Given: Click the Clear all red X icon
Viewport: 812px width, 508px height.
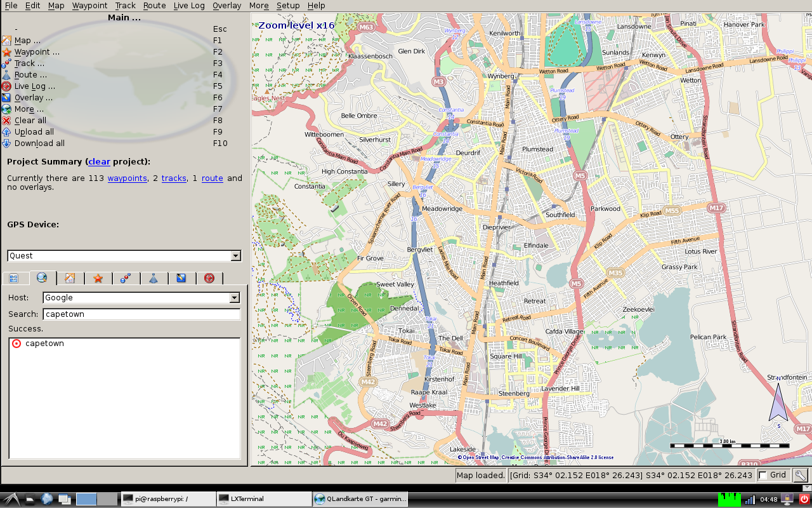Looking at the screenshot, I should tap(6, 121).
